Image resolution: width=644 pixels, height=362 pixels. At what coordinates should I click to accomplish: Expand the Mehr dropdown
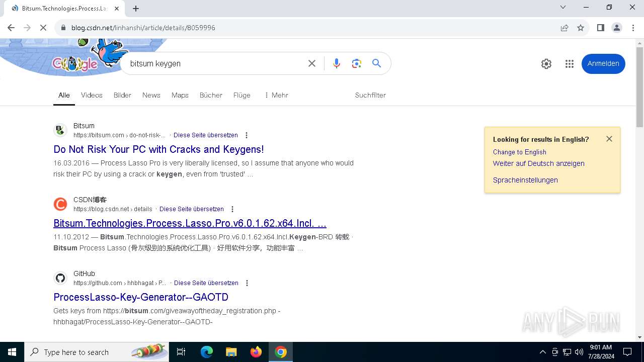tap(276, 95)
